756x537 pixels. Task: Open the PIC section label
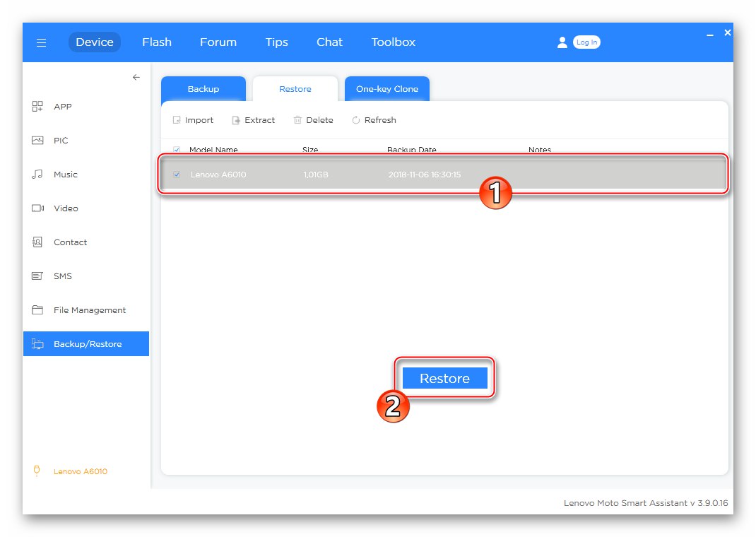tap(61, 141)
